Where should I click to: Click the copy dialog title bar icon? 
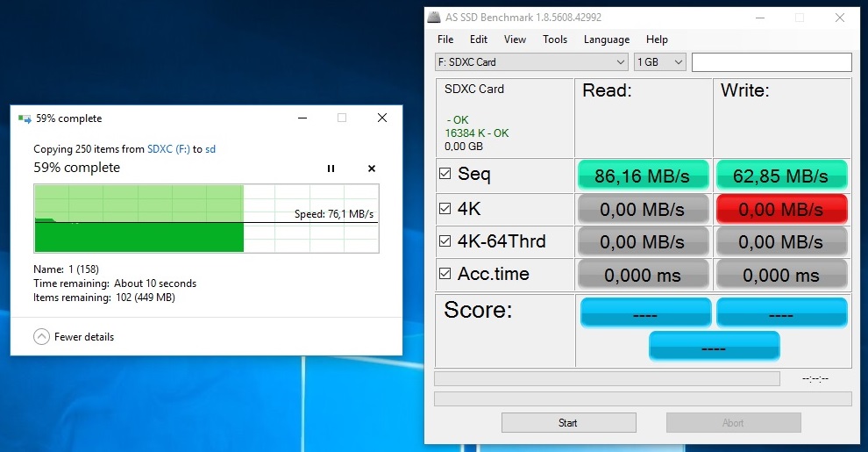coord(25,118)
